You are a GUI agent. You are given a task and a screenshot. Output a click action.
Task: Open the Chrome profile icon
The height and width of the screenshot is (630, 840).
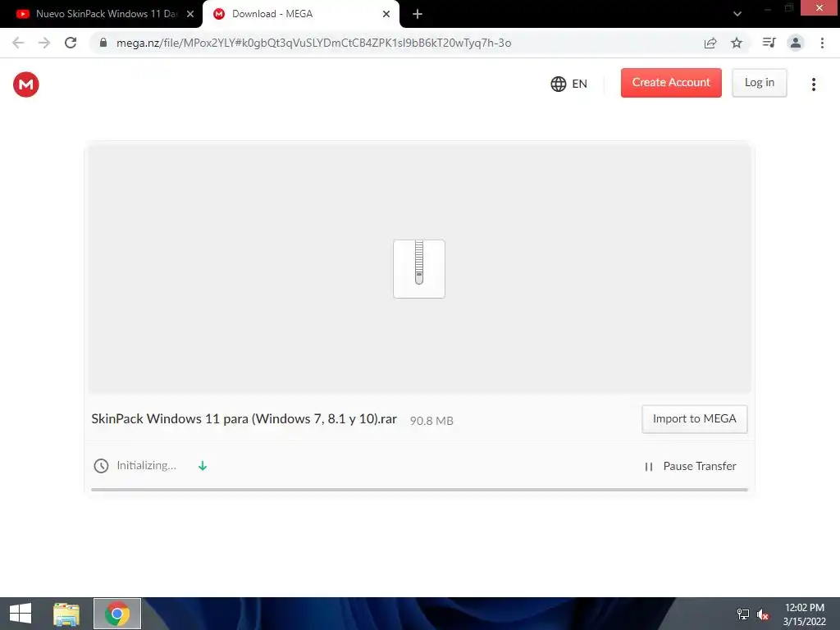[796, 43]
